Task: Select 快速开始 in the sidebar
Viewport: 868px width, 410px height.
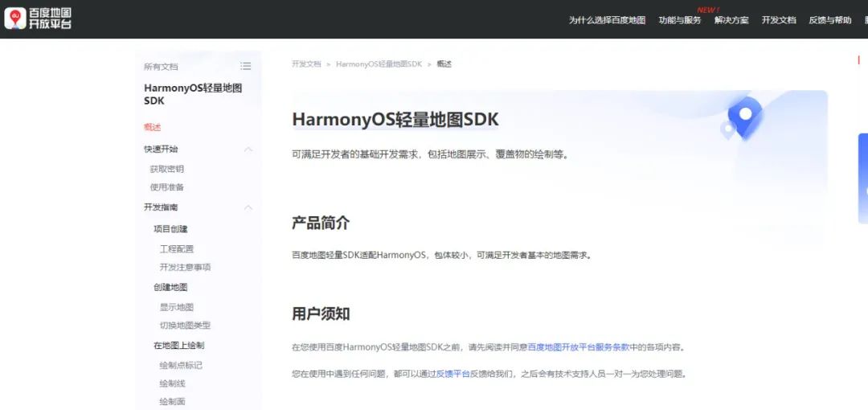Action: pyautogui.click(x=161, y=149)
